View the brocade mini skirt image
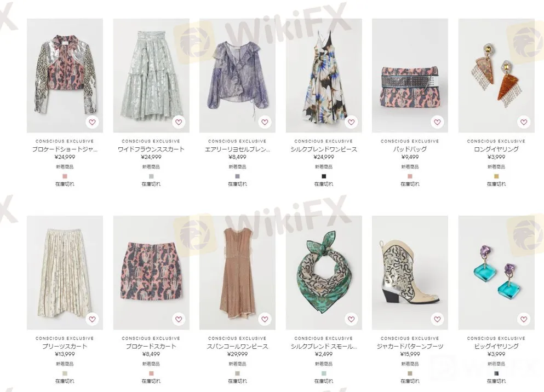544x392 pixels. 151,273
